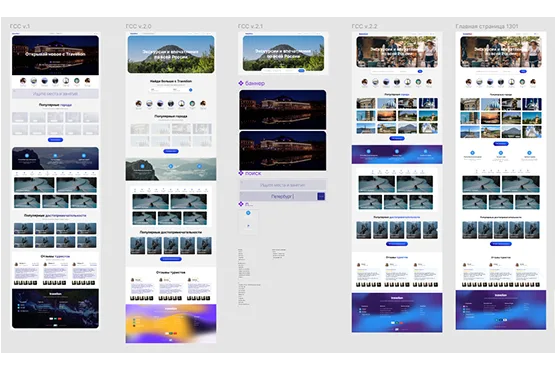Image resolution: width=555 pixels, height=370 pixels.
Task: Click the night hotel hero banner in ГСС v.1
Action: 55,55
